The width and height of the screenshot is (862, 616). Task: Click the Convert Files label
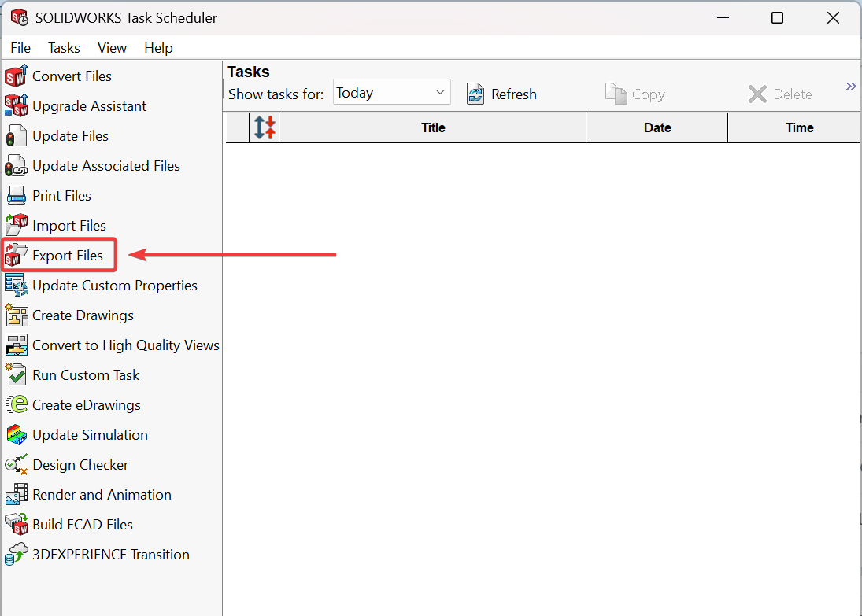72,76
